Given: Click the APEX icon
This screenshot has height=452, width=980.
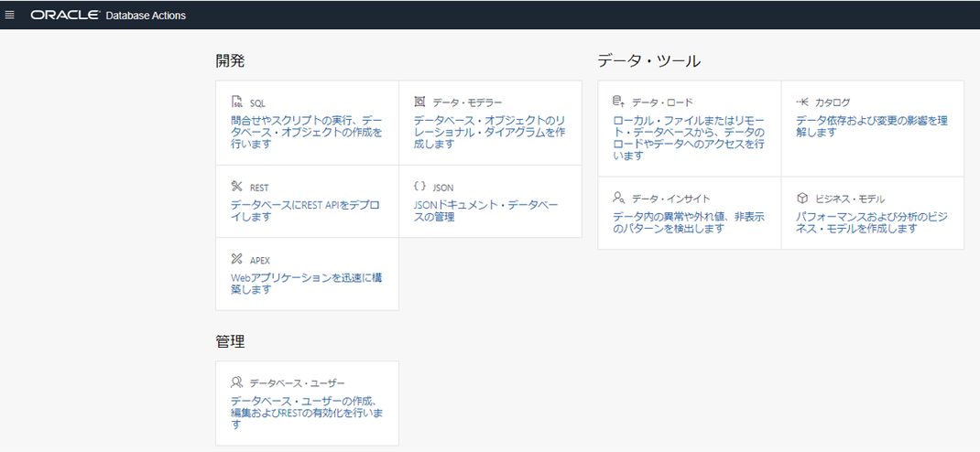Looking at the screenshot, I should pos(237,259).
